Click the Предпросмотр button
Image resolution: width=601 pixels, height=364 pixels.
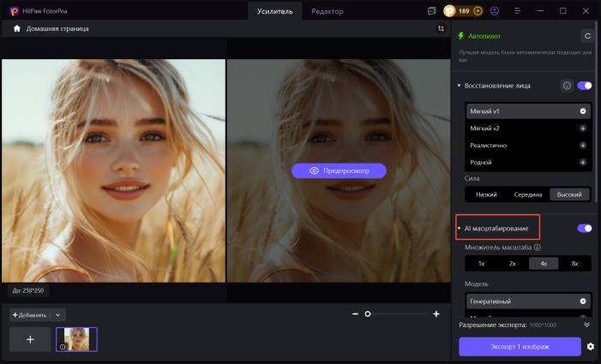click(x=339, y=170)
